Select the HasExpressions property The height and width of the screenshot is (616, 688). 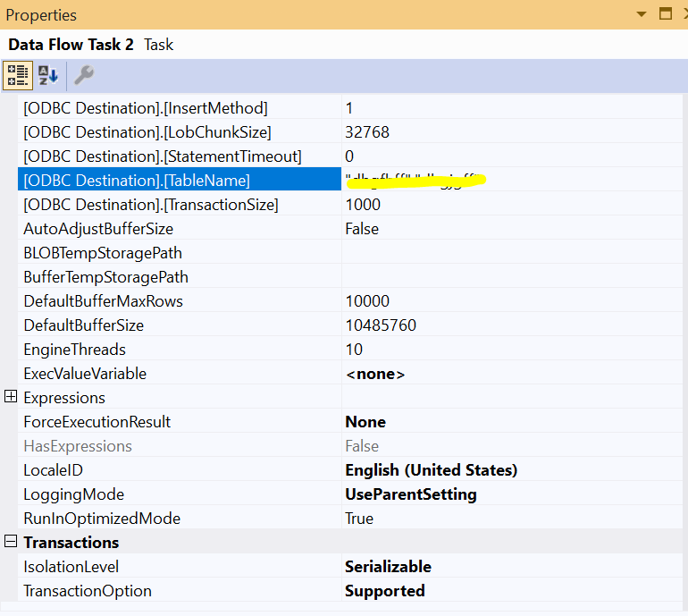coord(180,446)
